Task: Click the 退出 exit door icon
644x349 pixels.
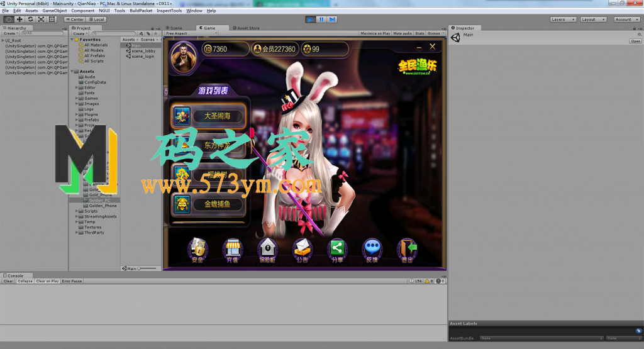Action: click(407, 250)
